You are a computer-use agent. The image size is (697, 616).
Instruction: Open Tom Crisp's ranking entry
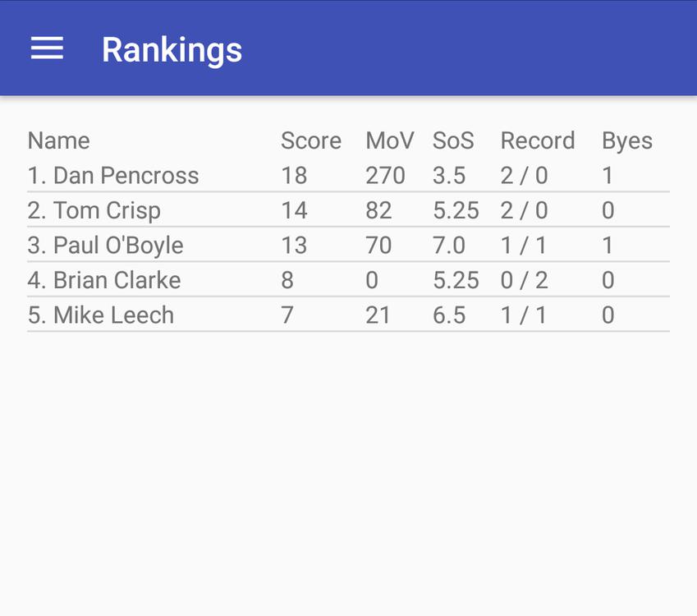[x=94, y=210]
